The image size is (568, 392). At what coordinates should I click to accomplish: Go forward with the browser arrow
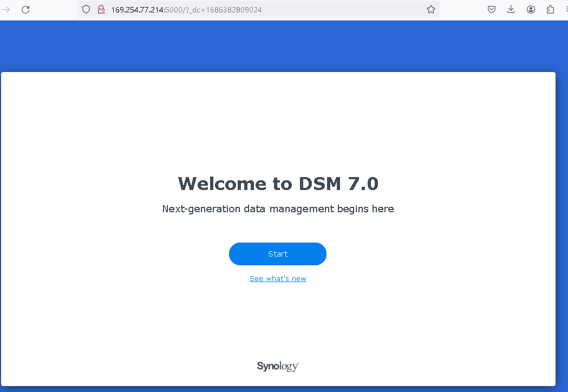[x=6, y=9]
